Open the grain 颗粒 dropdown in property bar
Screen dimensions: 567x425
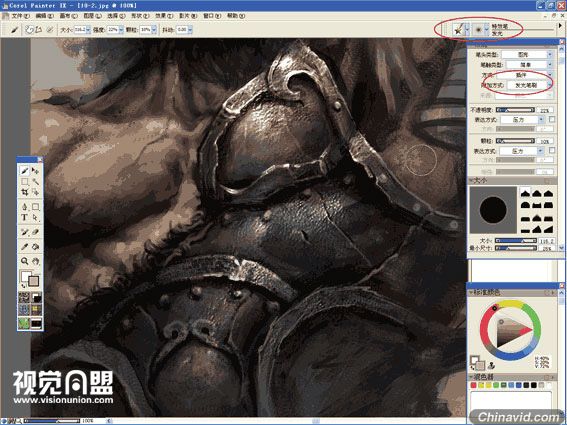(154, 30)
